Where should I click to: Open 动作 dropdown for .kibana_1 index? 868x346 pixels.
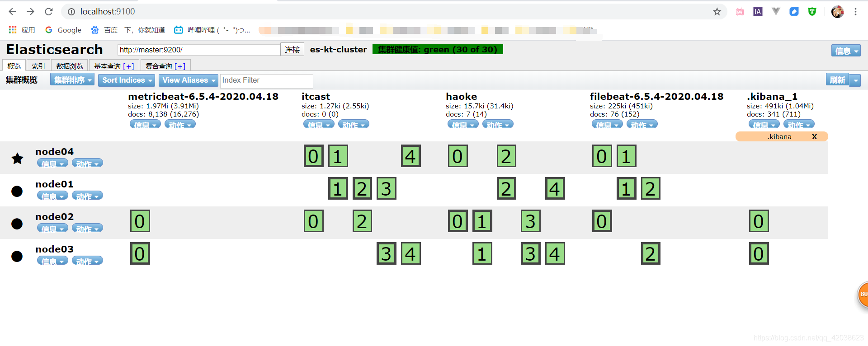799,124
